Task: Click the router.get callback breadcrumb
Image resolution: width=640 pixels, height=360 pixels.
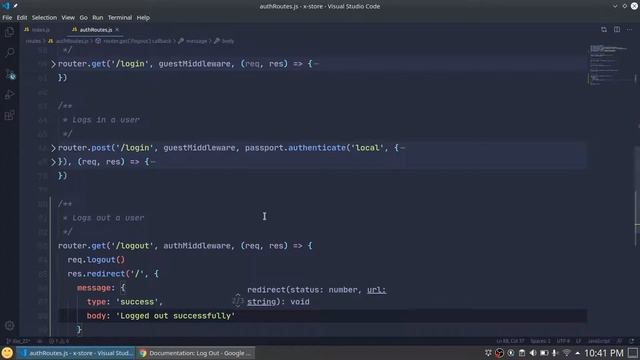Action: (x=133, y=41)
